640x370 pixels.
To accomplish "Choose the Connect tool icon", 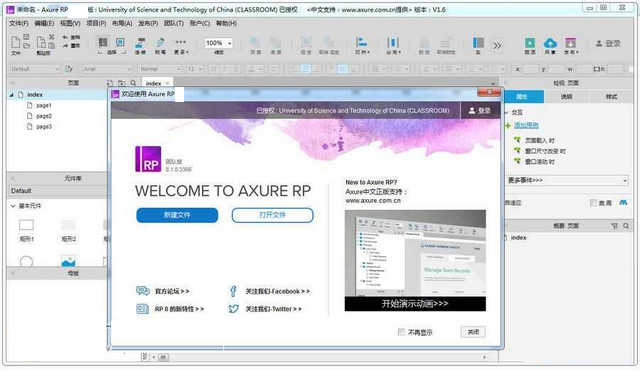I will point(140,42).
